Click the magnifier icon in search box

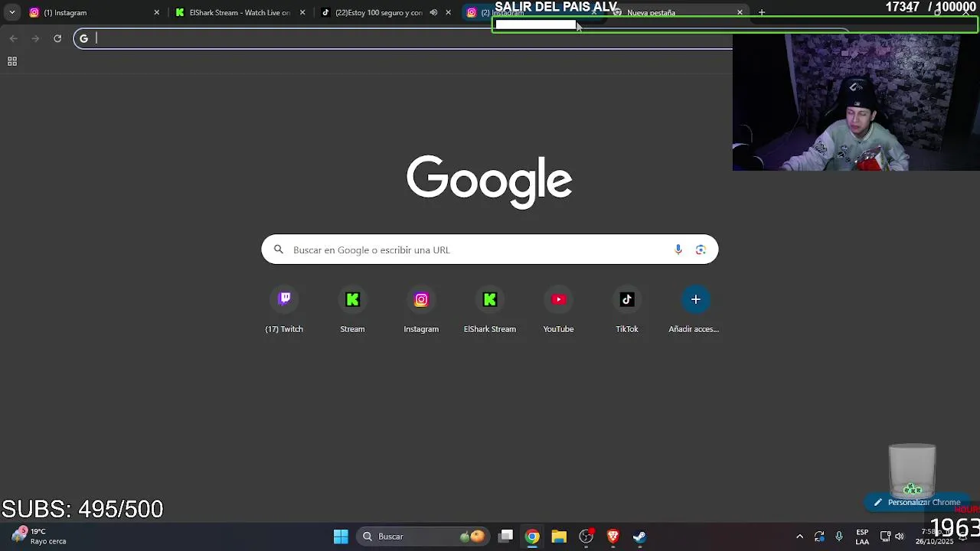point(279,249)
